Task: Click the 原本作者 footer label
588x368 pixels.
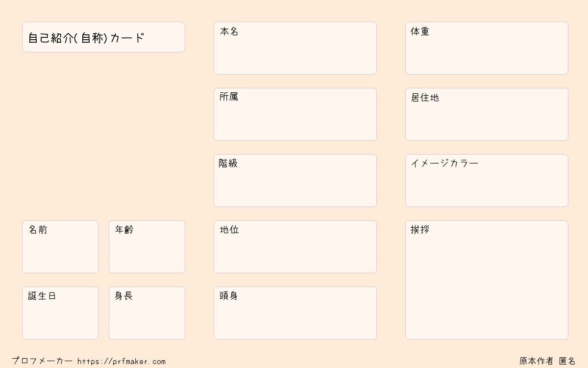Action: pyautogui.click(x=536, y=361)
